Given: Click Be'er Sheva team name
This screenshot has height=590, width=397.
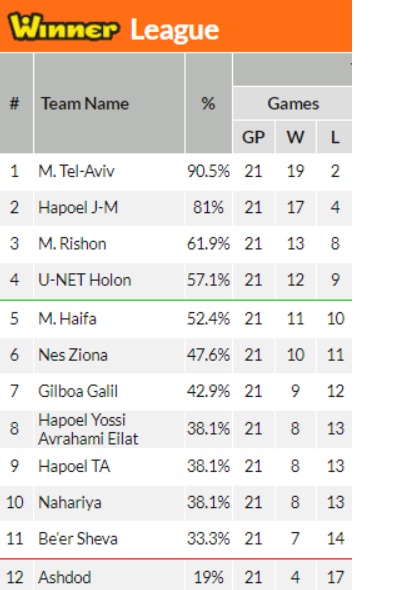Looking at the screenshot, I should (78, 538).
